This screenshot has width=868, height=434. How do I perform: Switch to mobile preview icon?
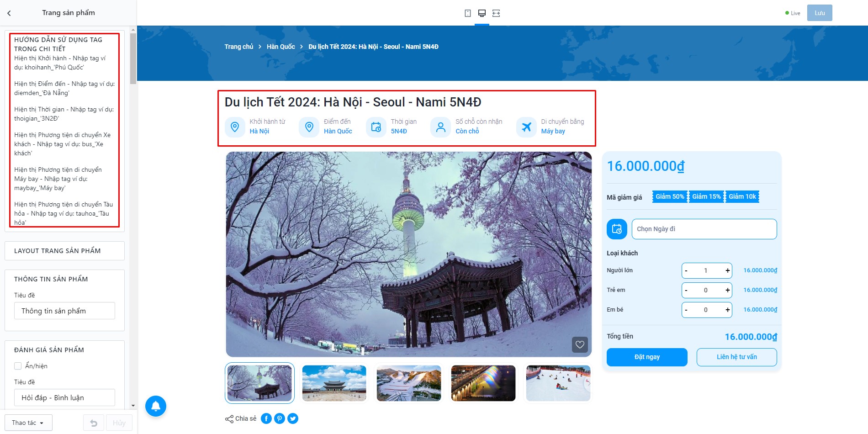(x=468, y=13)
